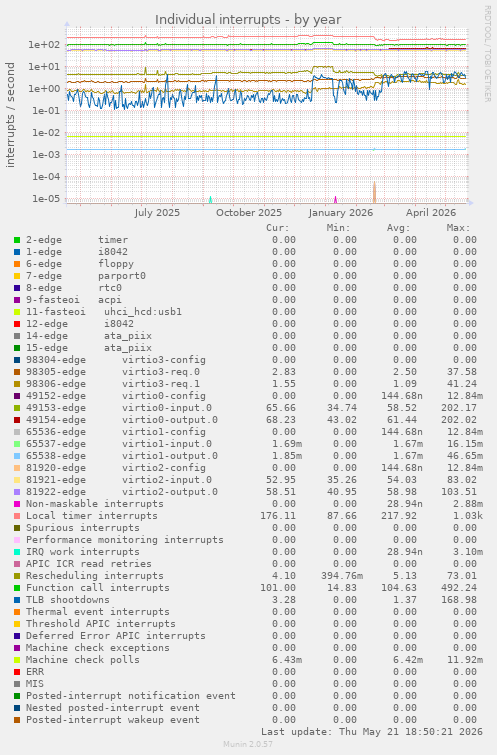Click the April 2026 axis label
The height and width of the screenshot is (755, 497).
point(431,213)
